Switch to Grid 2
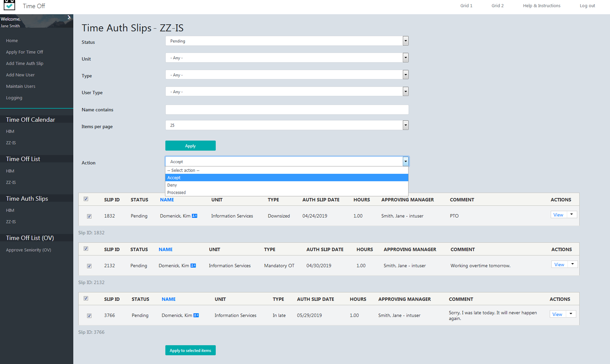This screenshot has width=610, height=364. [498, 6]
